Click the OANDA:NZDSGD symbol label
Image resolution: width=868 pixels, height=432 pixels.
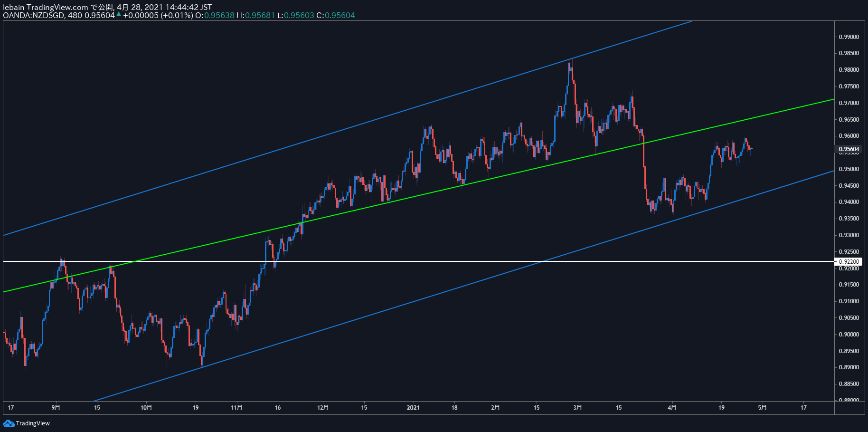[34, 15]
